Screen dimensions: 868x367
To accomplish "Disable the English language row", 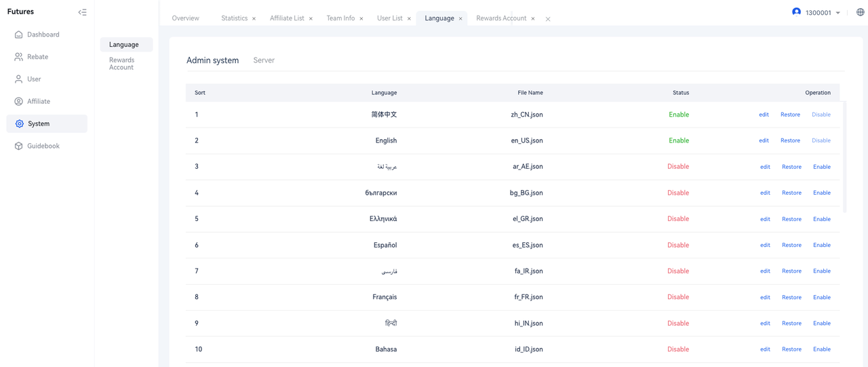I will [821, 140].
